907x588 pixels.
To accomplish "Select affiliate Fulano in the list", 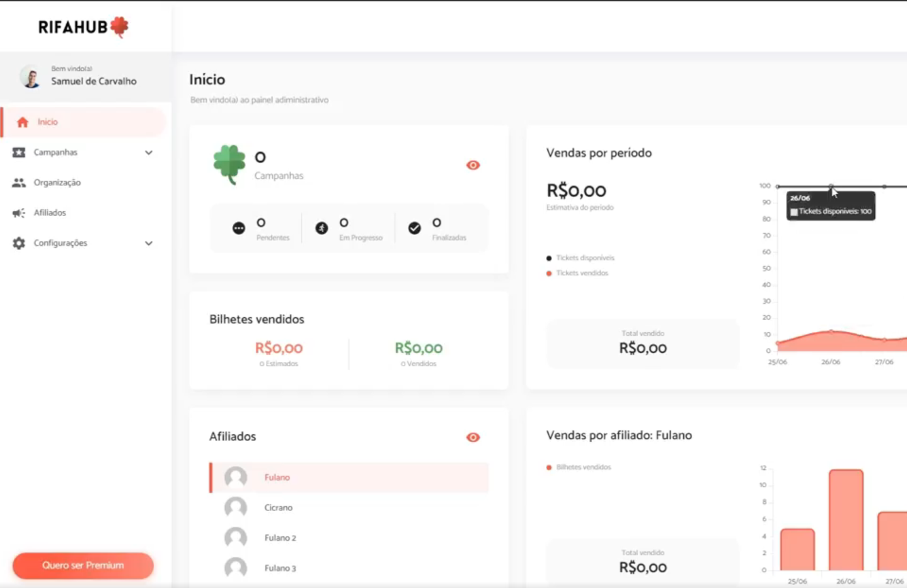I will pos(349,478).
